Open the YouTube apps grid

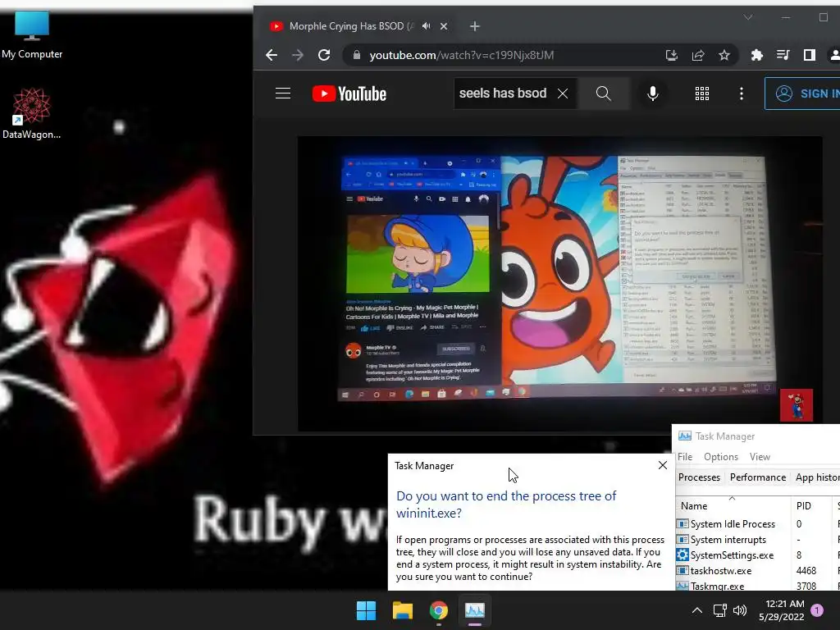(702, 94)
